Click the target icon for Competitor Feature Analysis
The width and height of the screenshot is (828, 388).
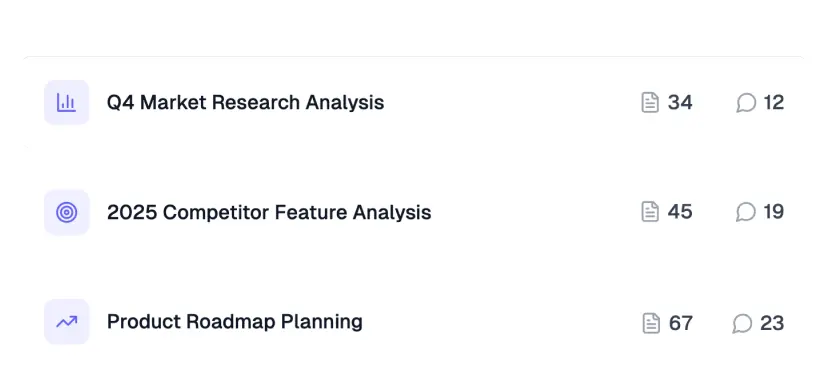67,212
